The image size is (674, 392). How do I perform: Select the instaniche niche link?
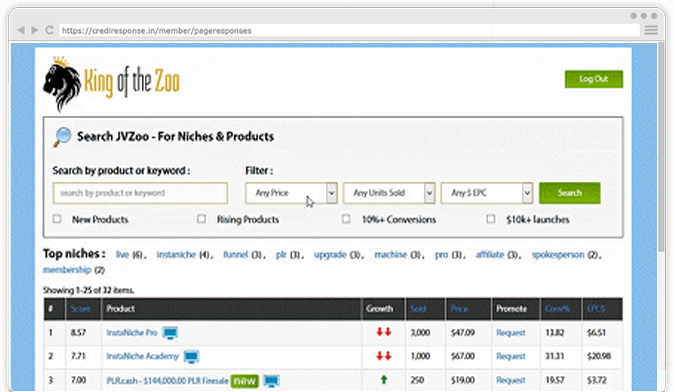tap(176, 254)
